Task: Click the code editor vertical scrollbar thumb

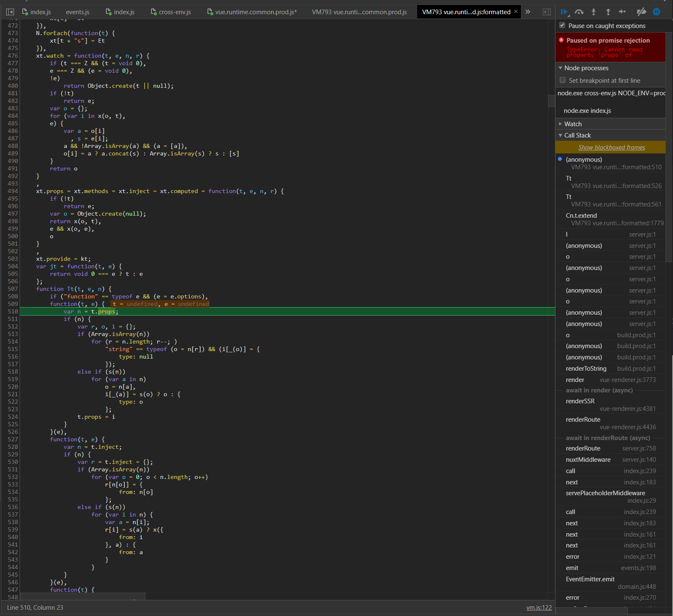Action: pyautogui.click(x=551, y=101)
